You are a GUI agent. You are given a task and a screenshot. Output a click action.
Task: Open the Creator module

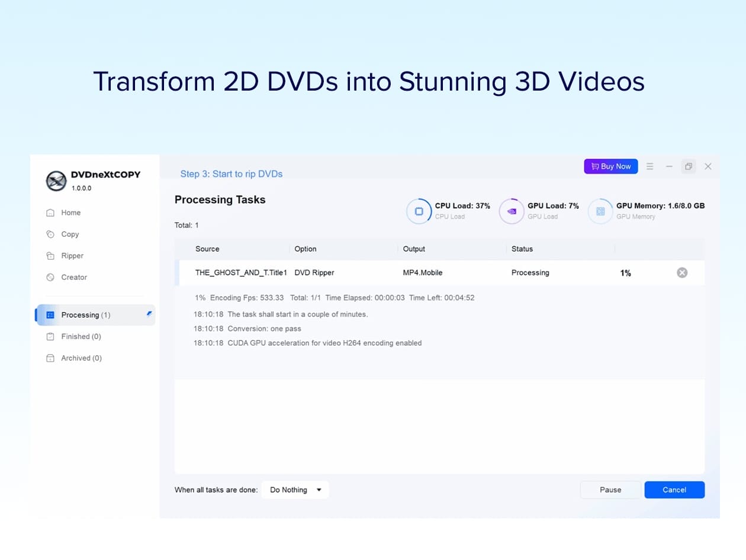[x=73, y=277]
